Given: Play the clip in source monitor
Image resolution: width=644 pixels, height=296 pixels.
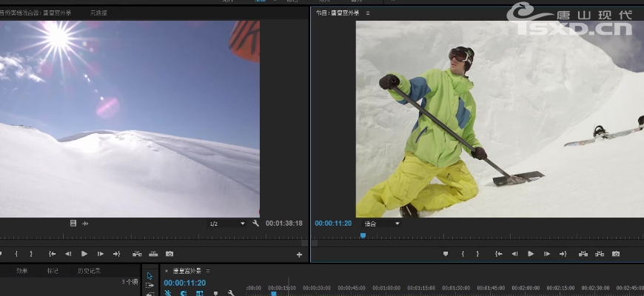Looking at the screenshot, I should tap(84, 254).
